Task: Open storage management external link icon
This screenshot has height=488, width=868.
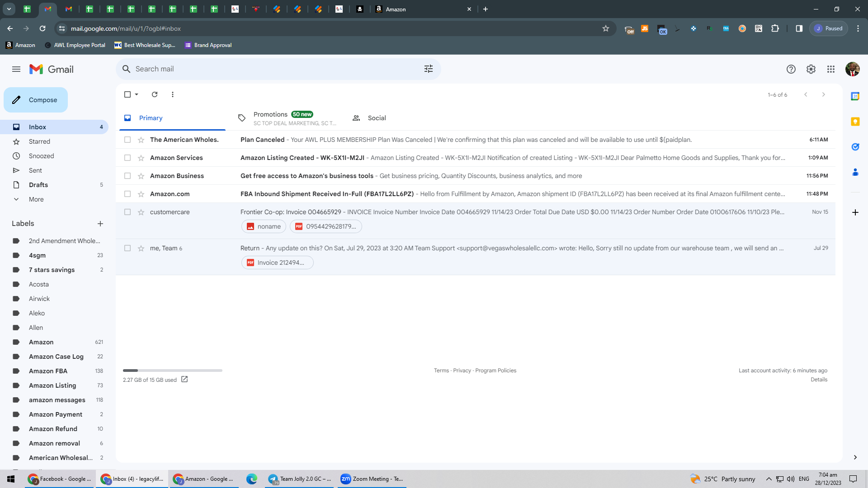Action: [184, 380]
